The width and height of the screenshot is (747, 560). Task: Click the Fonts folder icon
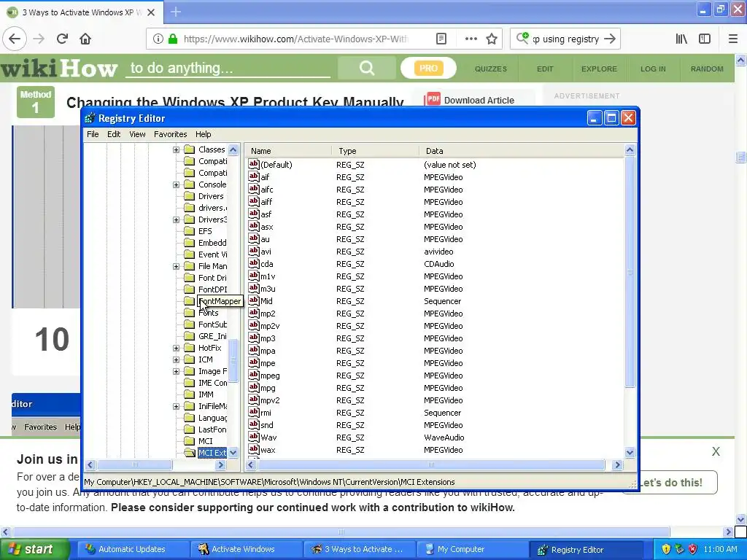190,312
